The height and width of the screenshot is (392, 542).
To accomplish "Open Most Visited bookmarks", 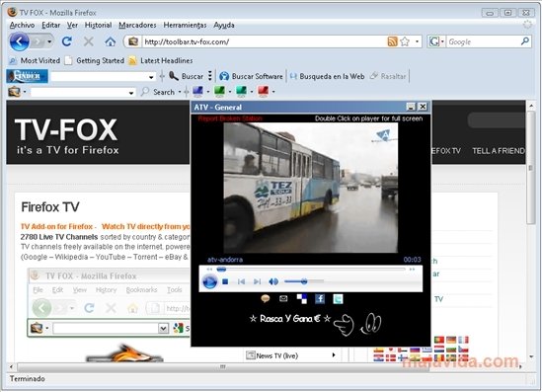I will [35, 61].
